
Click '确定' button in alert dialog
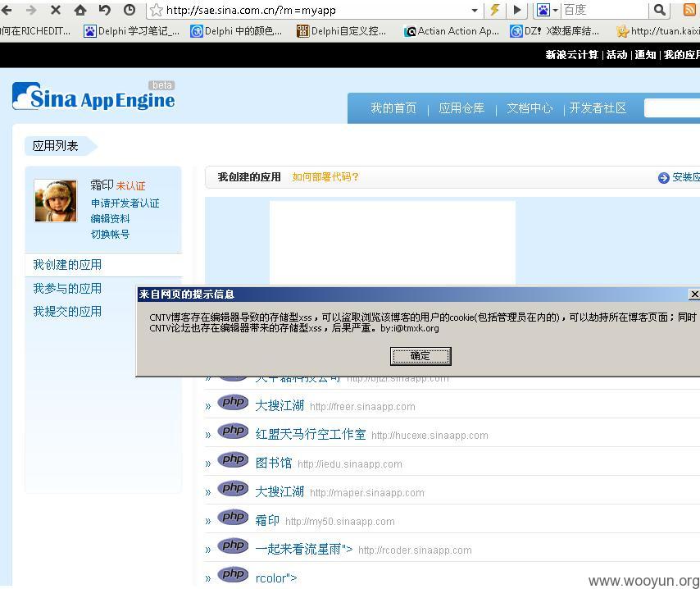(420, 356)
